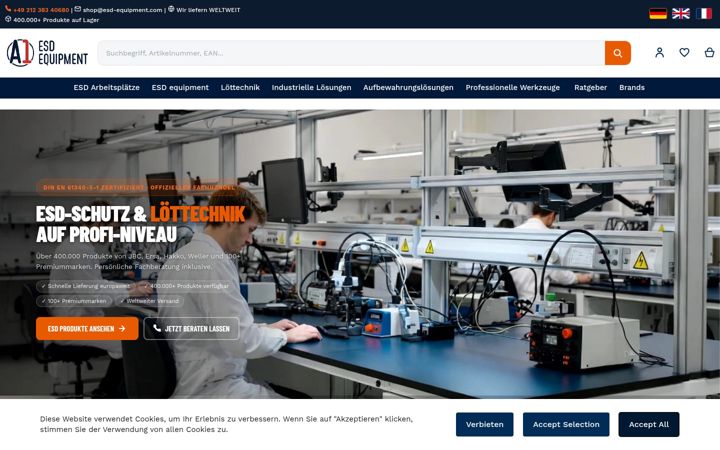Click Accept All cookie button
The width and height of the screenshot is (720, 450).
coord(649,424)
